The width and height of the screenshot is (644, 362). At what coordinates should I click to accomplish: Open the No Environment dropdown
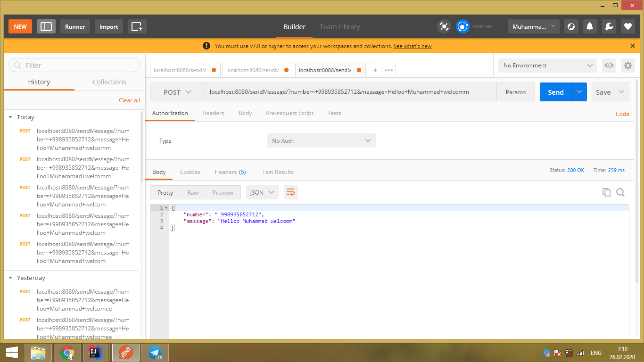point(547,66)
